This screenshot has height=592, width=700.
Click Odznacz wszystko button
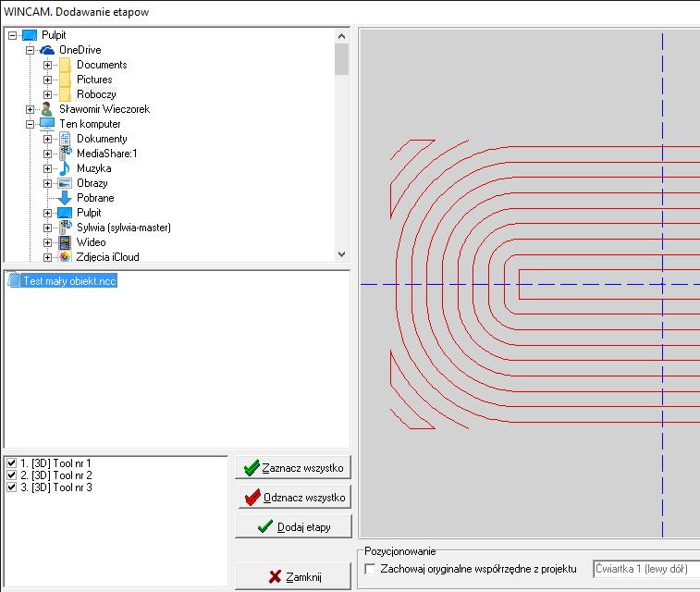(x=295, y=497)
